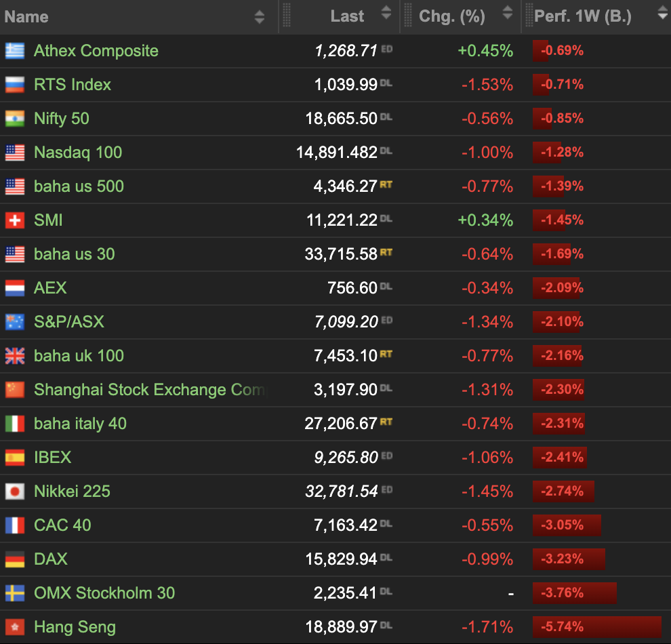Click the -3.05% weekly performance for CAC 40

click(567, 525)
